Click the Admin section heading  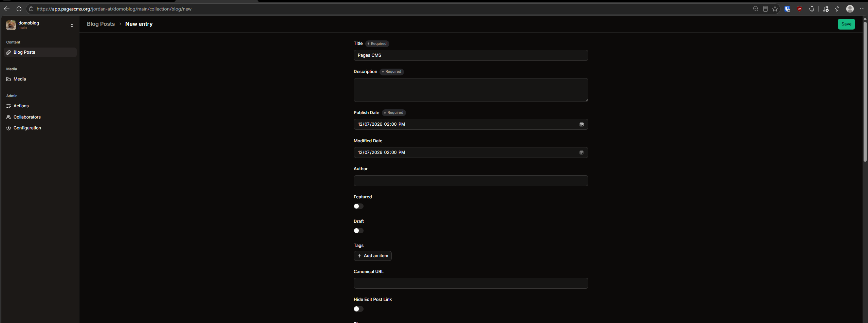pos(12,96)
